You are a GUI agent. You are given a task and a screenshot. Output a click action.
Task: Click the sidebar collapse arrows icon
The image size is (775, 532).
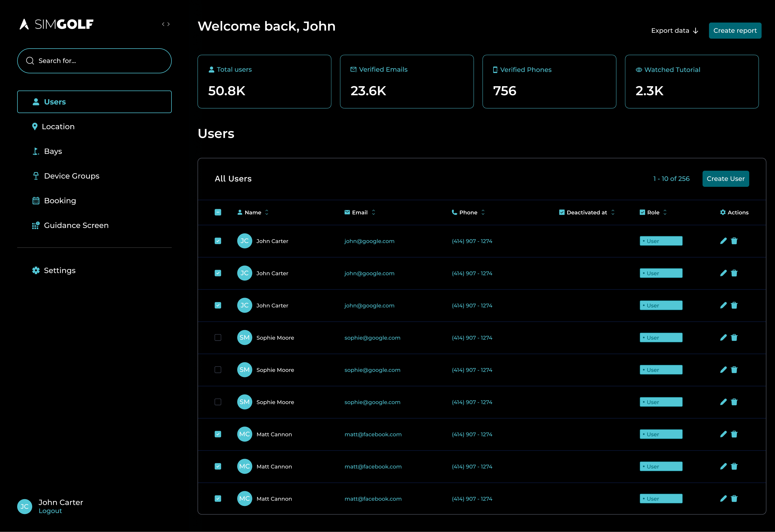166,24
